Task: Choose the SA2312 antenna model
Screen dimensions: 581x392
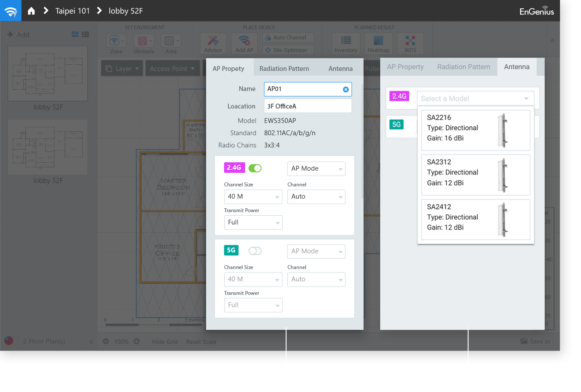Action: pyautogui.click(x=476, y=175)
